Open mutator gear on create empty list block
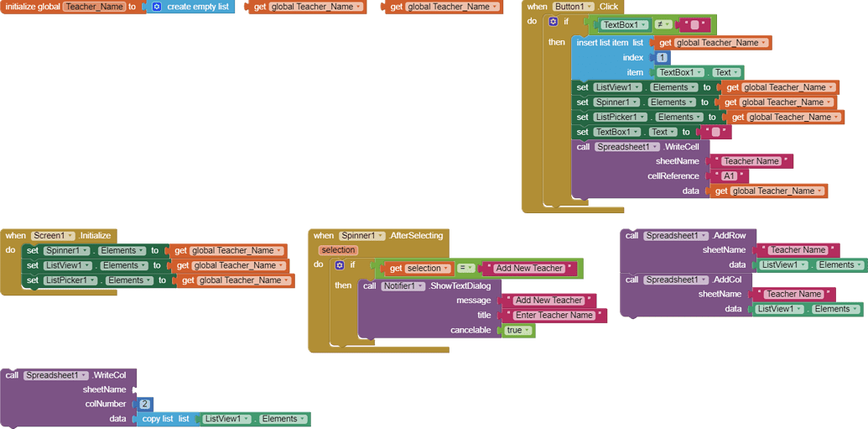The height and width of the screenshot is (429, 868). (x=156, y=8)
